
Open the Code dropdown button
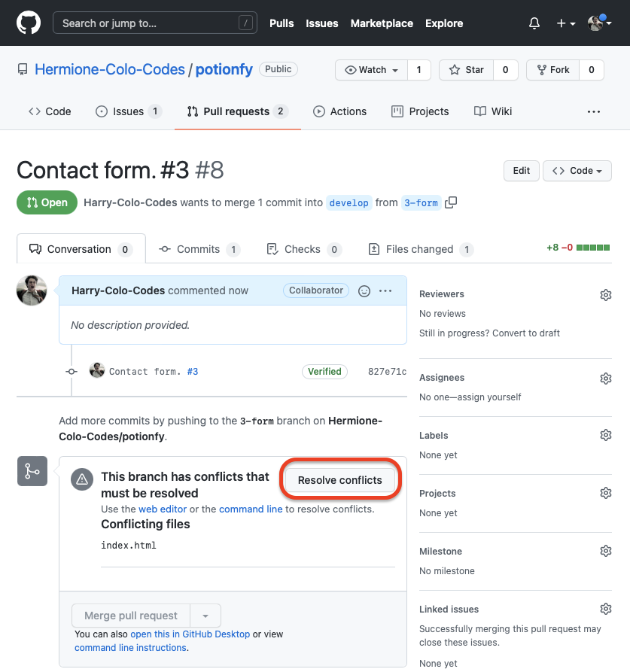577,171
